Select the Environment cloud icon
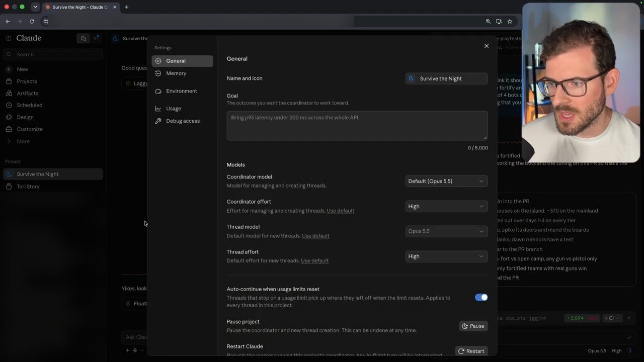This screenshot has width=644, height=362. [158, 91]
